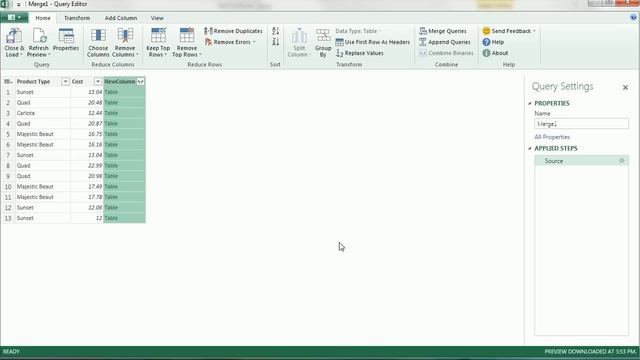Click the Remove Top Rows icon
Screen dimensions: 640x360
point(187,36)
